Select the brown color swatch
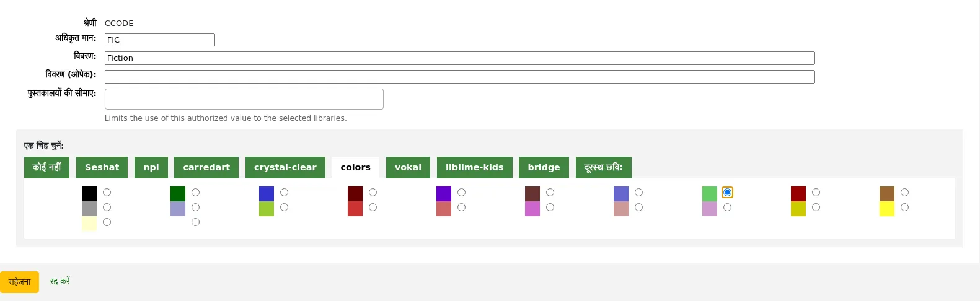The image size is (980, 301). 887,194
